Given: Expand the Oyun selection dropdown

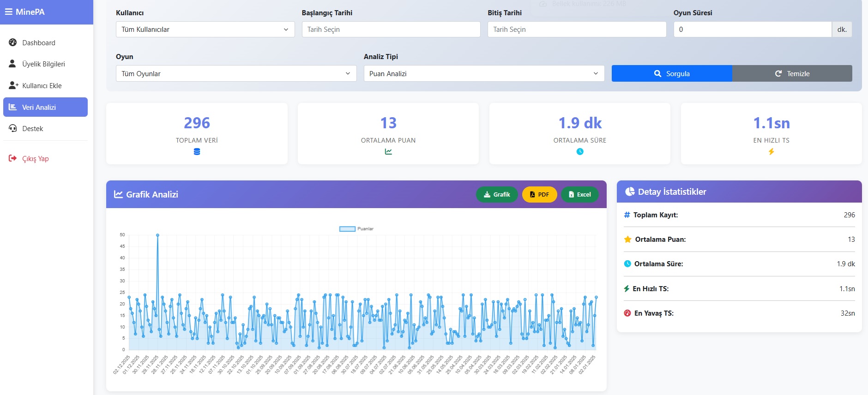Looking at the screenshot, I should point(236,74).
